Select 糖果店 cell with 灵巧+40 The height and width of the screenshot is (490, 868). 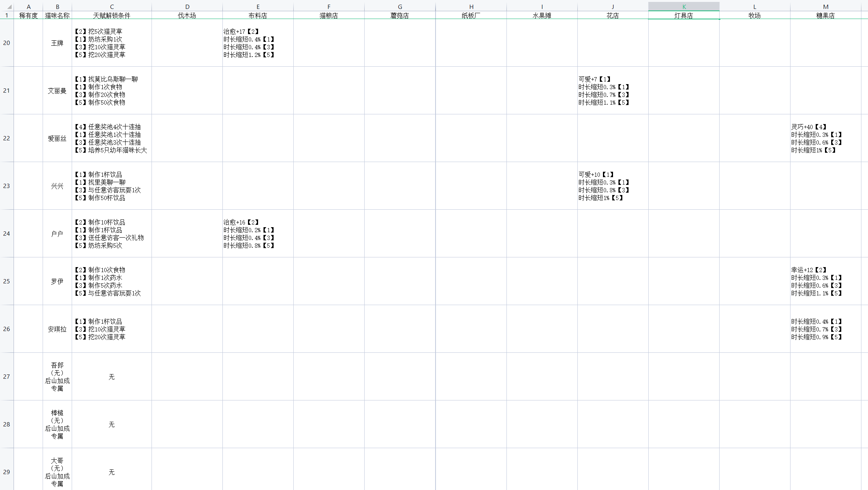point(826,138)
